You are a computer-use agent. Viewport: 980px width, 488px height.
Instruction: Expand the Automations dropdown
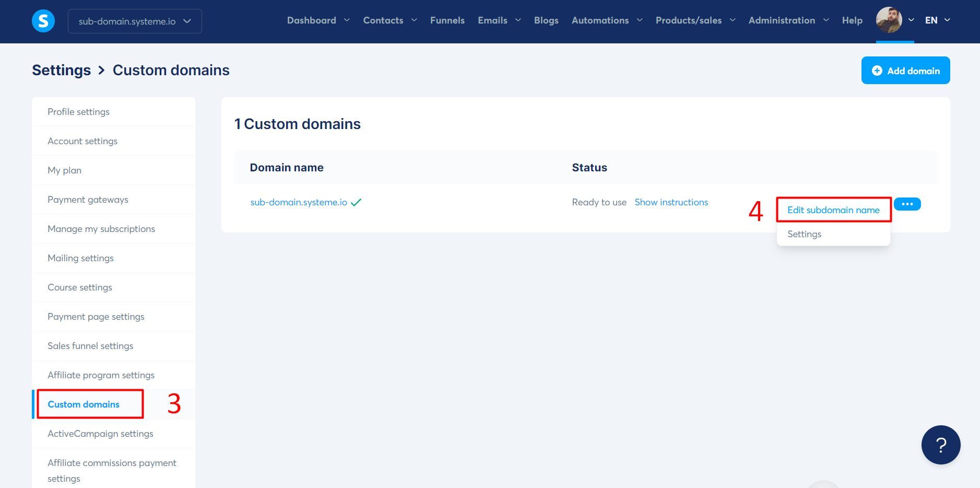[x=600, y=20]
